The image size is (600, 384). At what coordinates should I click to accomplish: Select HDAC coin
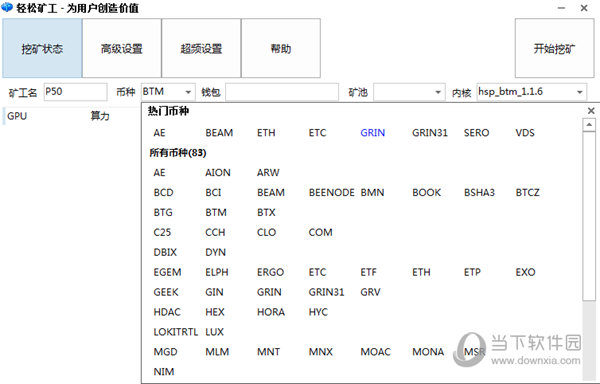(x=167, y=312)
